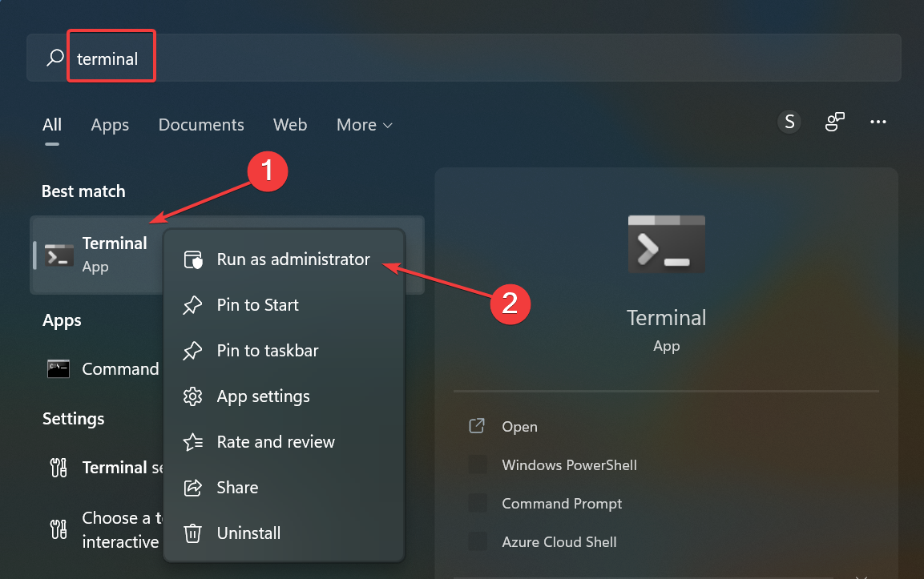The height and width of the screenshot is (579, 924).
Task: Switch to the All tab
Action: (52, 125)
